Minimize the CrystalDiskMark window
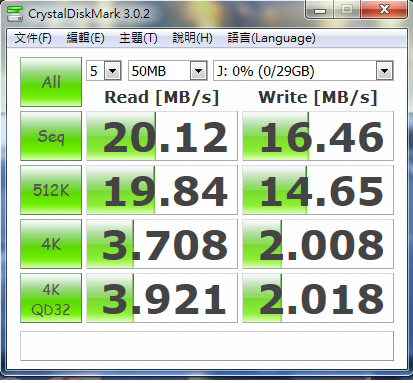Viewport: 413px width, 383px height. 319,10
